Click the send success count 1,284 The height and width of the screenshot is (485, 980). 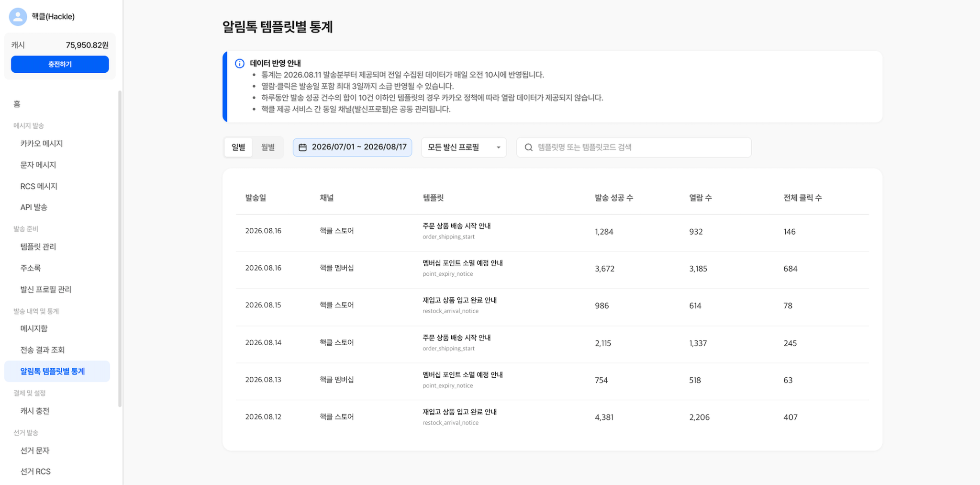tap(604, 232)
